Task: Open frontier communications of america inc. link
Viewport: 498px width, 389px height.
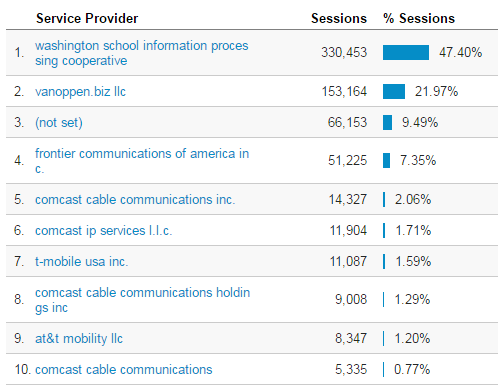Action: tap(142, 161)
